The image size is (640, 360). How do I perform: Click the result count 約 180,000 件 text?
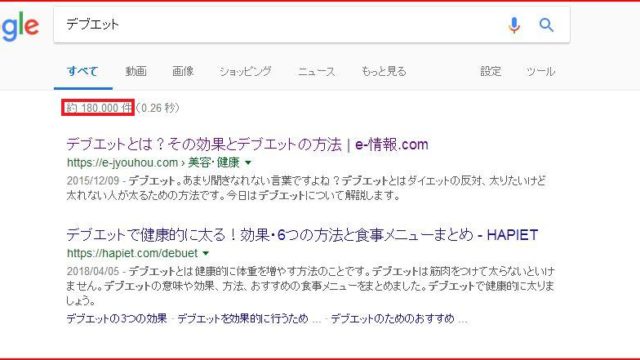pyautogui.click(x=98, y=108)
